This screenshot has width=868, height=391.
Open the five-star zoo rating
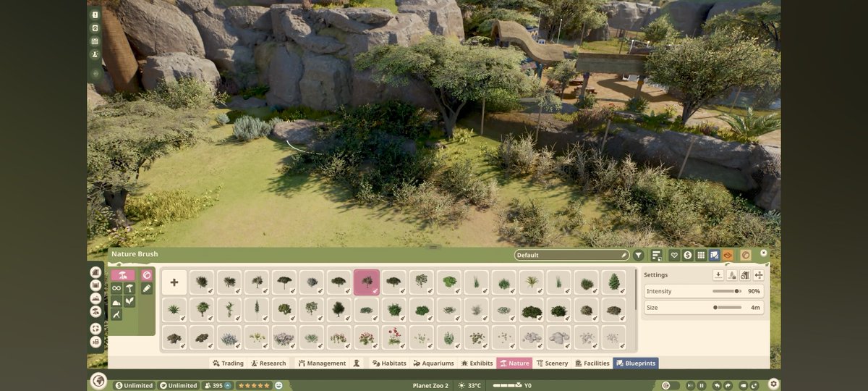tap(253, 385)
